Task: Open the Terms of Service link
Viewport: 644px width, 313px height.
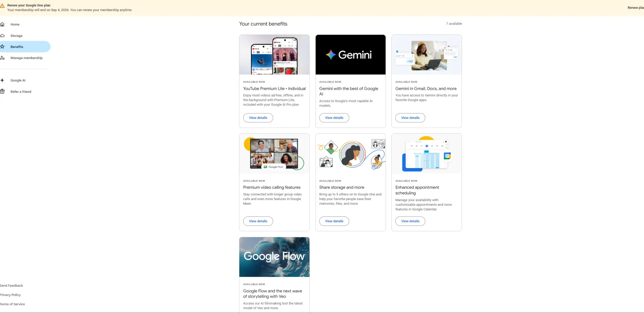Action: [12, 304]
